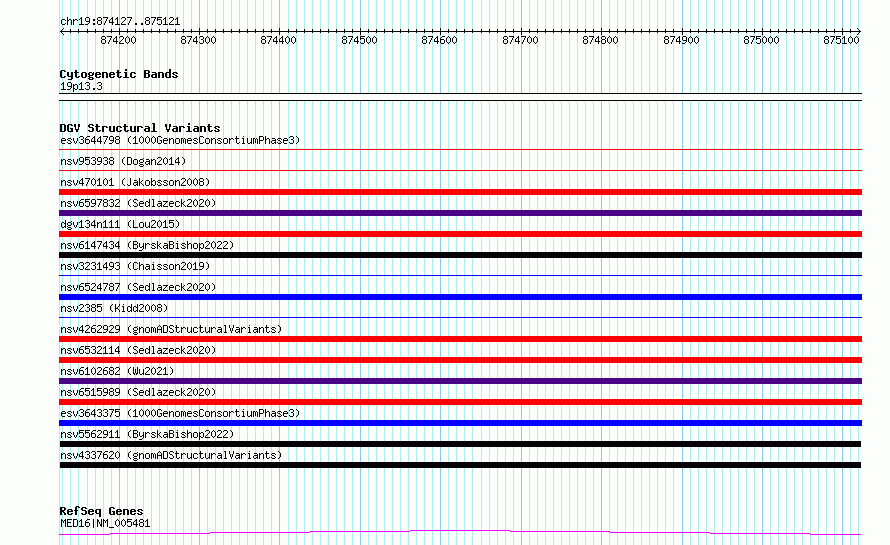
Task: Click the black bar under nsv6147434
Action: coord(460,255)
